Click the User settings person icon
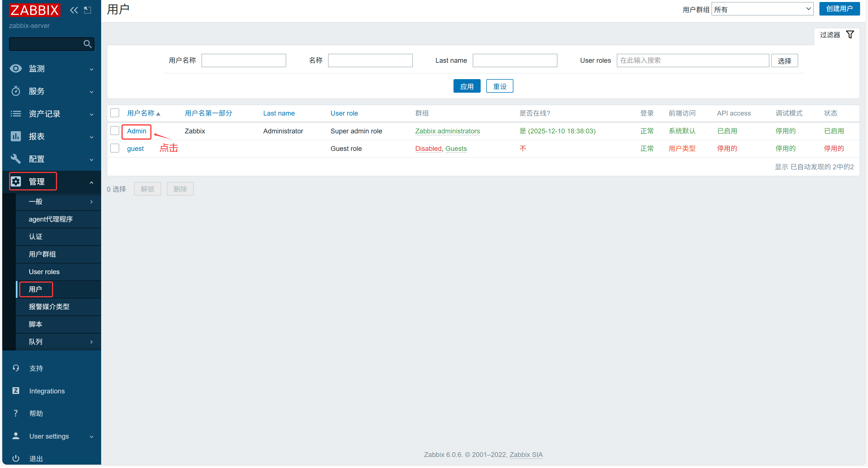This screenshot has height=468, width=868. [16, 436]
